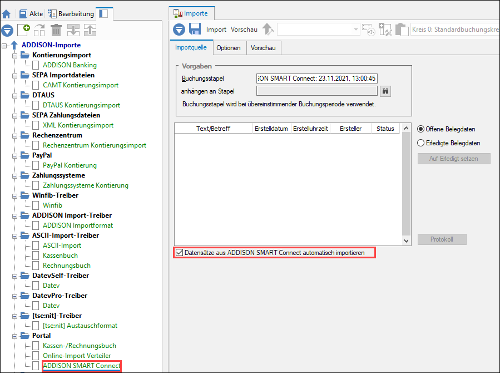Select the Online-Import Verteiler entry
500x373 pixels.
tap(77, 356)
